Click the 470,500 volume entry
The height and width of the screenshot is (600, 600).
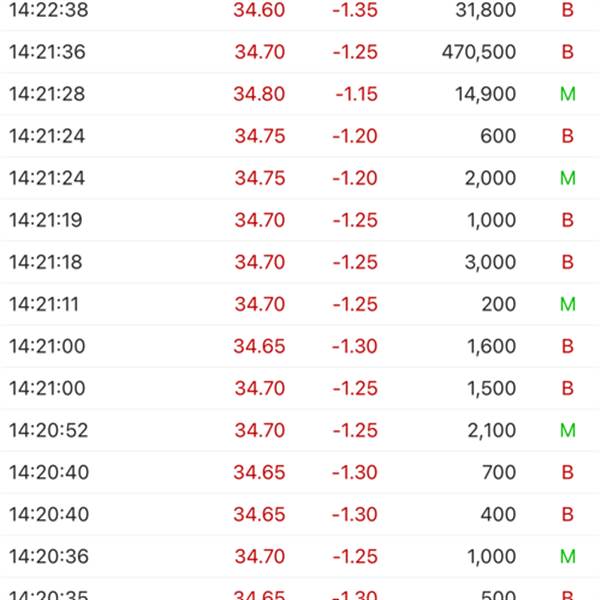(479, 52)
